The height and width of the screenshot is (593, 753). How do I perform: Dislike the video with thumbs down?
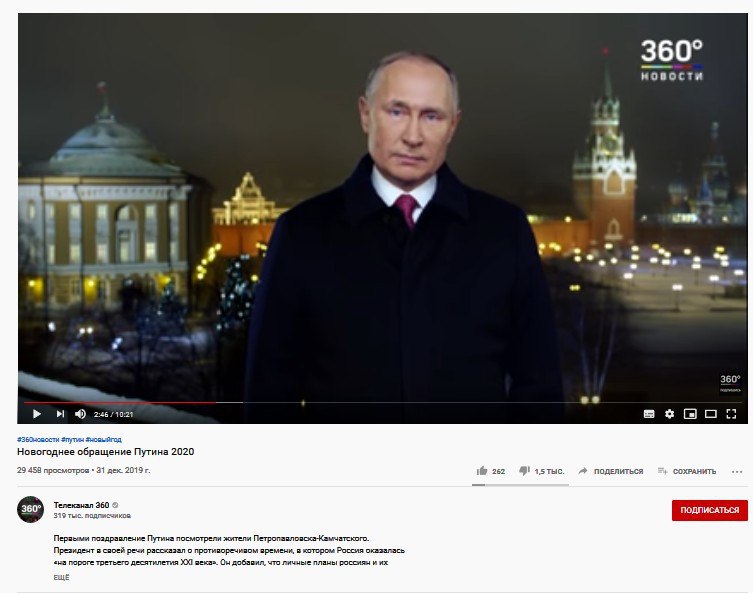[x=541, y=471]
